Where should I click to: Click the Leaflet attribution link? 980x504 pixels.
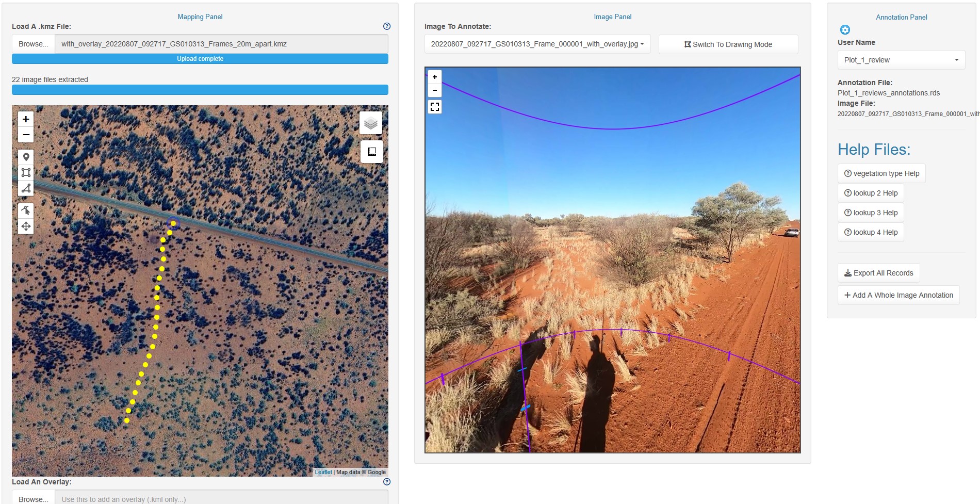(x=323, y=472)
